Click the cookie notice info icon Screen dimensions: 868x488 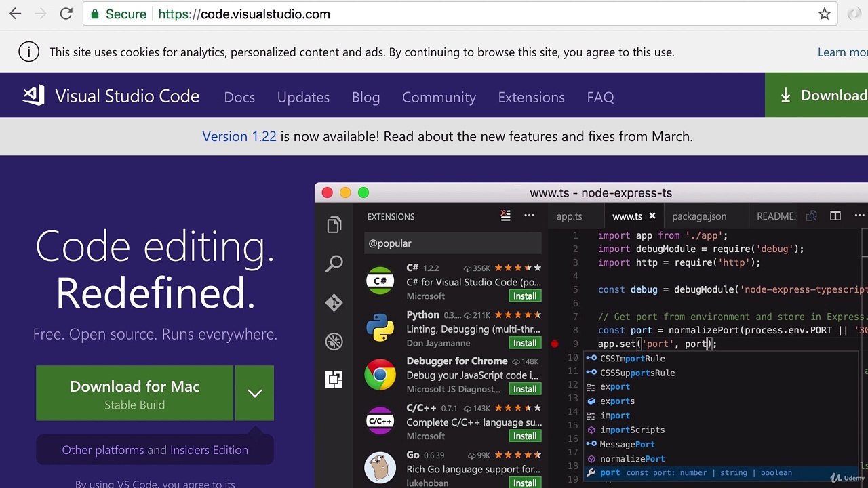click(x=28, y=52)
